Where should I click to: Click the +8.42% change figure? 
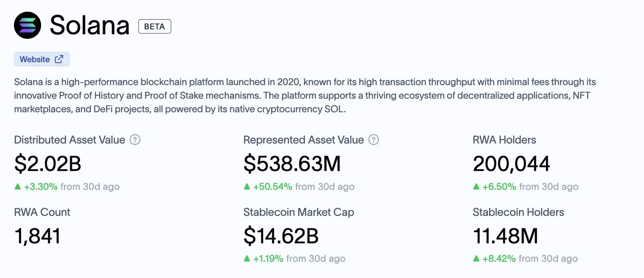click(499, 258)
